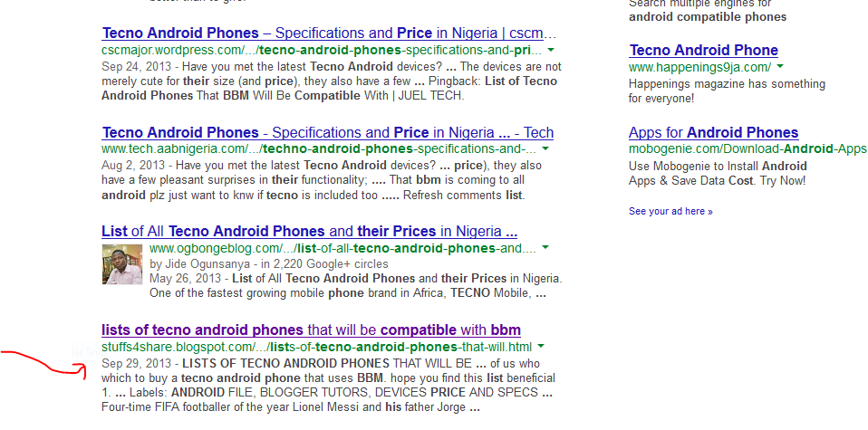Click 'in 2,220 Google+ circles' text

tap(326, 264)
